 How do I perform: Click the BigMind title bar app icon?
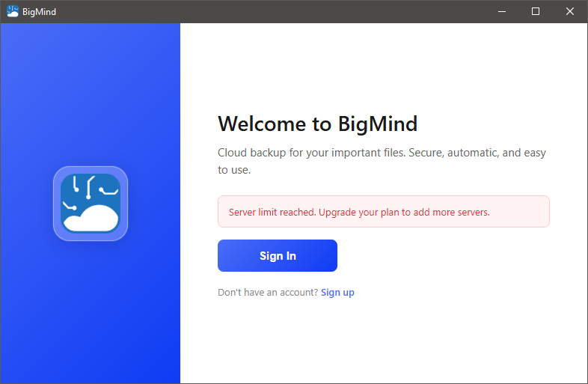click(13, 11)
